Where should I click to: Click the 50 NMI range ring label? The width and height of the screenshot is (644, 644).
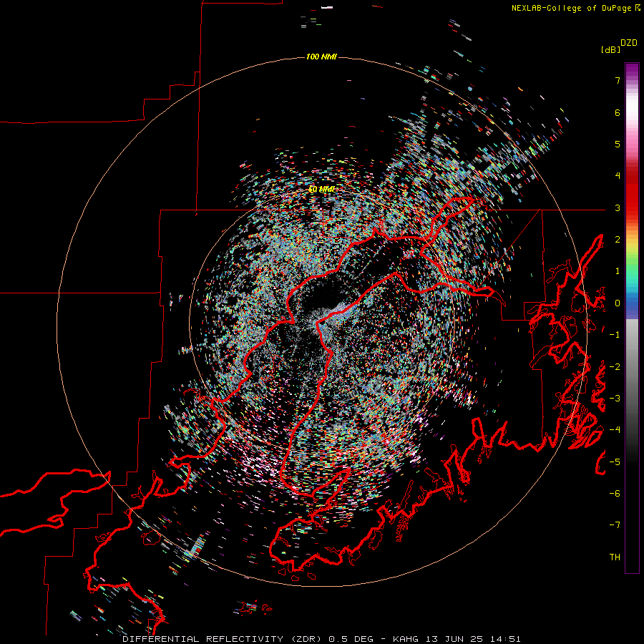321,190
